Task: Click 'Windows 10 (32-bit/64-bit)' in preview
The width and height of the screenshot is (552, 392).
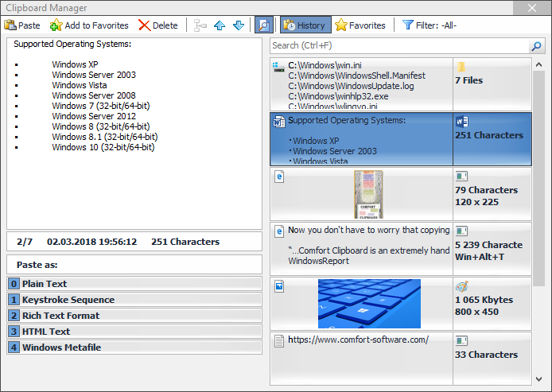Action: (103, 147)
